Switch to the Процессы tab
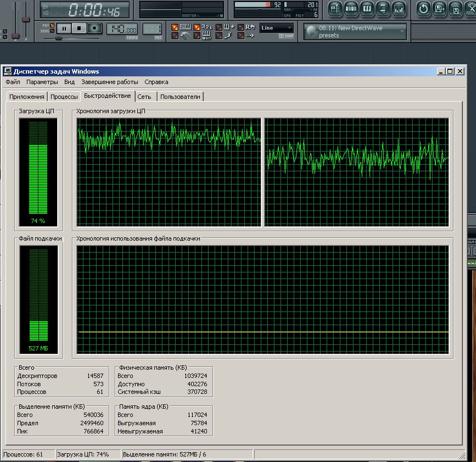The image size is (476, 462). coord(64,97)
